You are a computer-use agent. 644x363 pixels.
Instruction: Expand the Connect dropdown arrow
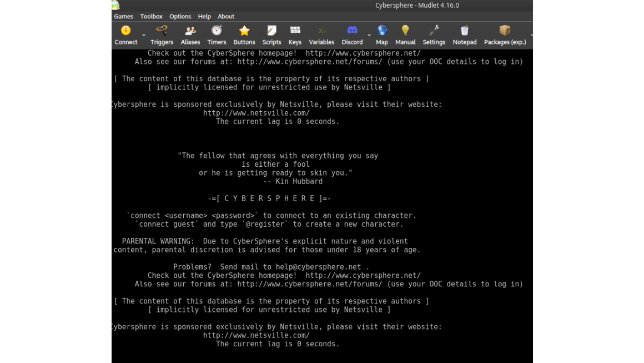pos(144,36)
